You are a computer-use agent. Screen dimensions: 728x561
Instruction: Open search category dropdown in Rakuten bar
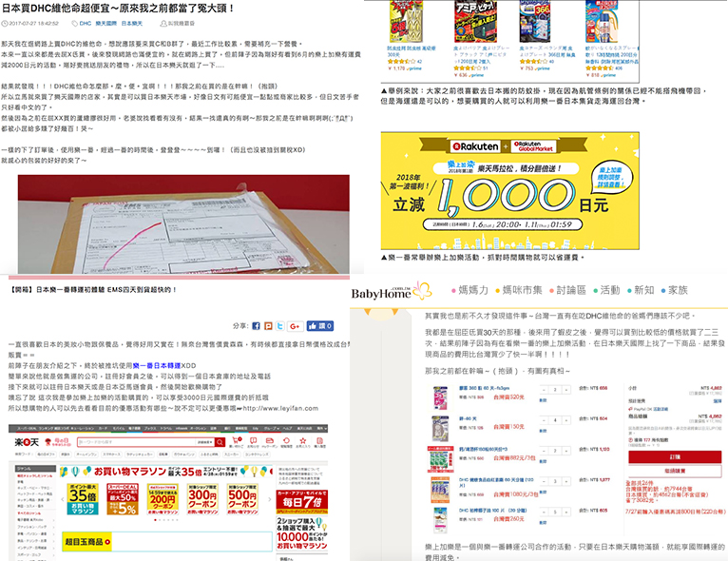(205, 441)
